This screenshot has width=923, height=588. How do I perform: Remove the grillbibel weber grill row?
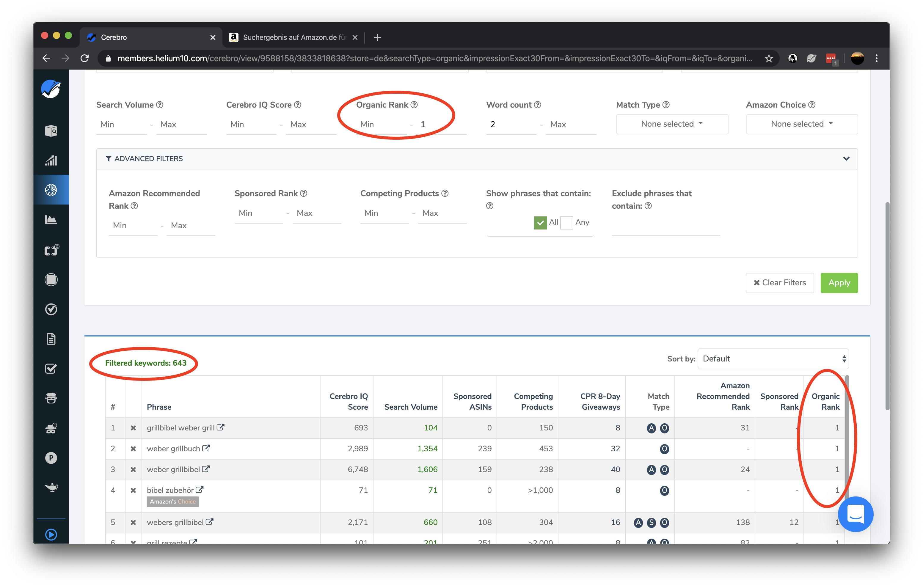click(133, 428)
